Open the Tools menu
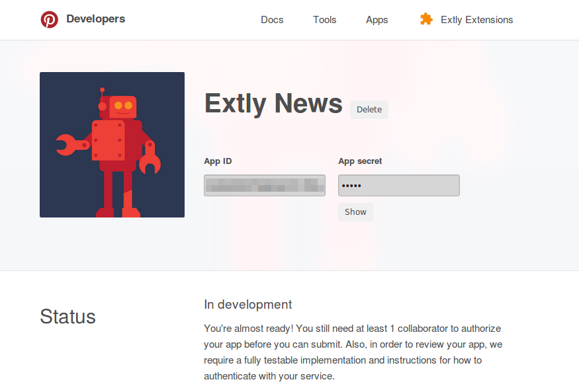 [325, 20]
